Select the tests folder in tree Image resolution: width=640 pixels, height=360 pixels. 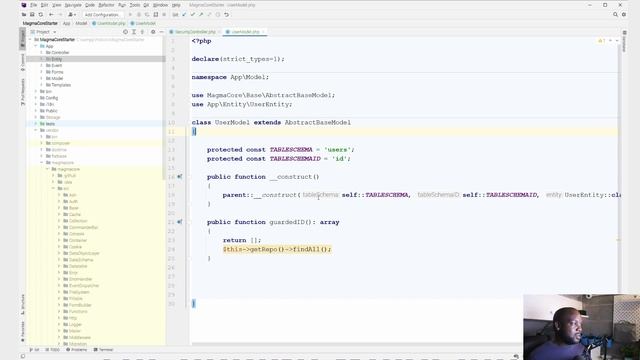click(x=96, y=124)
